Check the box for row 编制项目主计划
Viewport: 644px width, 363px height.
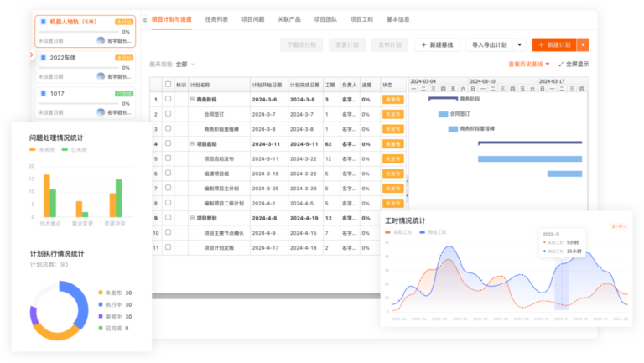click(168, 188)
